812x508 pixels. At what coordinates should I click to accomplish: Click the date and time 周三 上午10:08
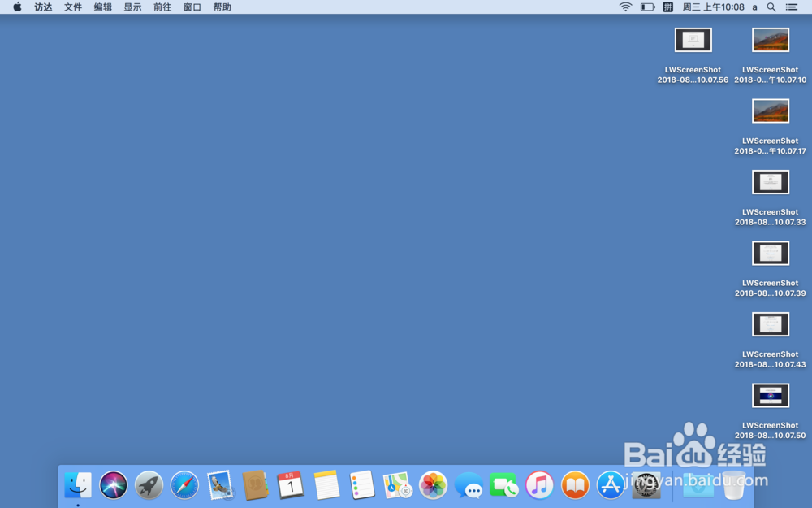tap(713, 7)
